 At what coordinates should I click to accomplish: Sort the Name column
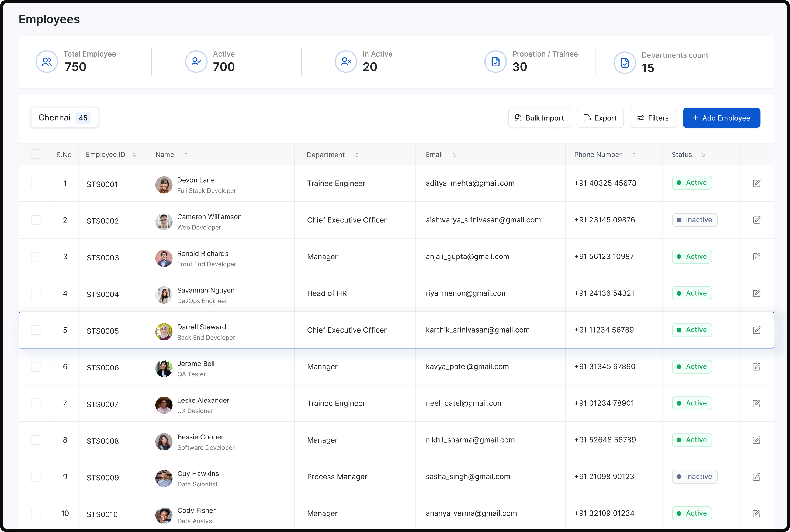coord(186,154)
